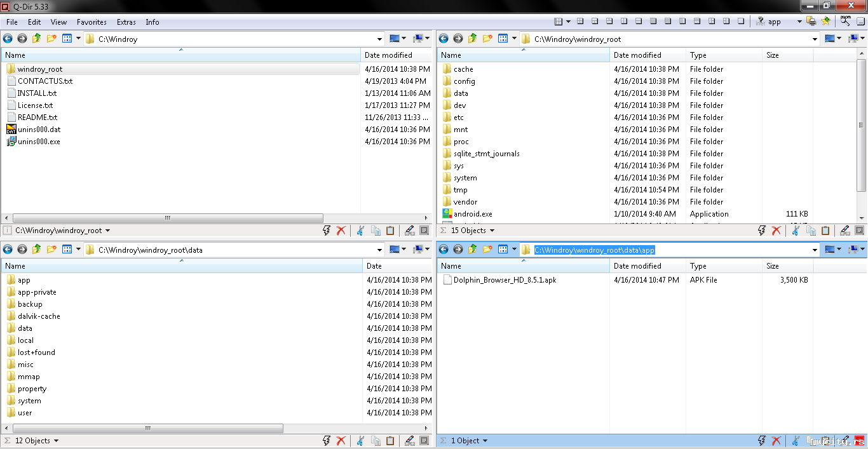Select the dalvik-cache folder

click(39, 316)
